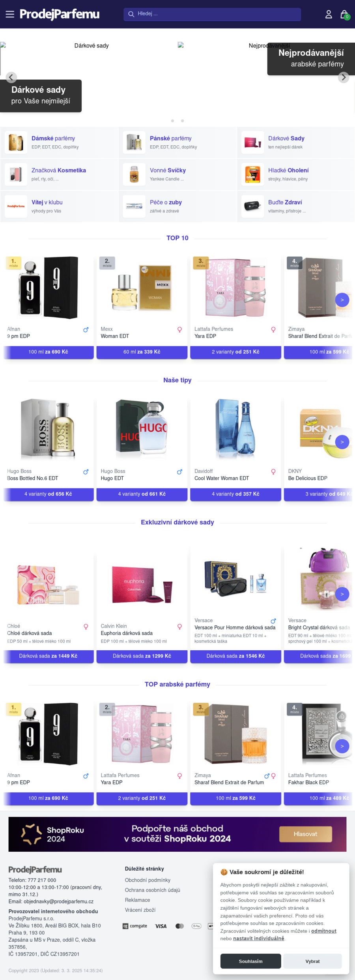
Task: Open the hamburger menu icon
Action: [x=10, y=14]
